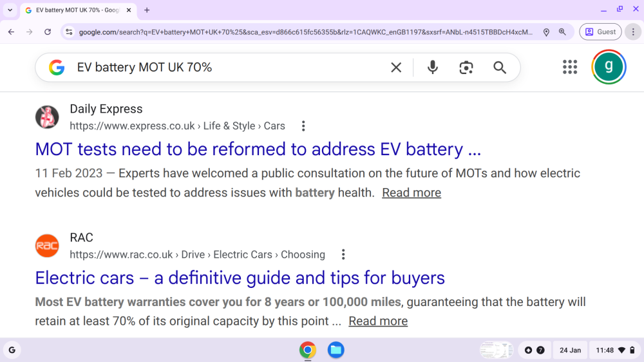
Task: Search by image with Google Lens
Action: tap(466, 68)
